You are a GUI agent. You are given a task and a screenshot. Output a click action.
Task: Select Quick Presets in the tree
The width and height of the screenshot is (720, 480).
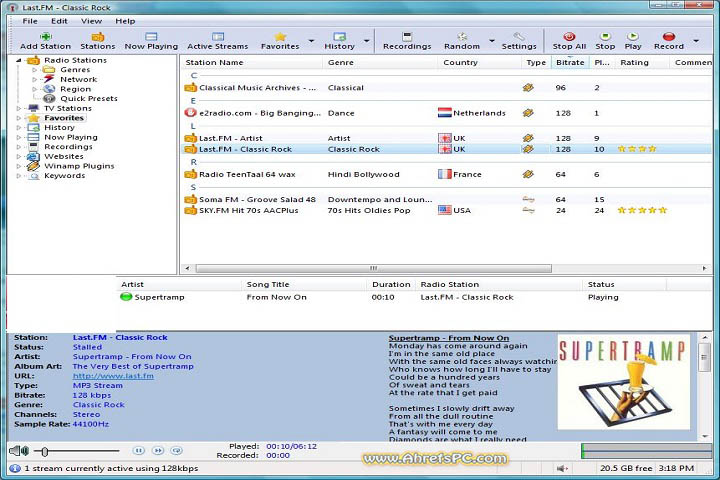pyautogui.click(x=89, y=98)
